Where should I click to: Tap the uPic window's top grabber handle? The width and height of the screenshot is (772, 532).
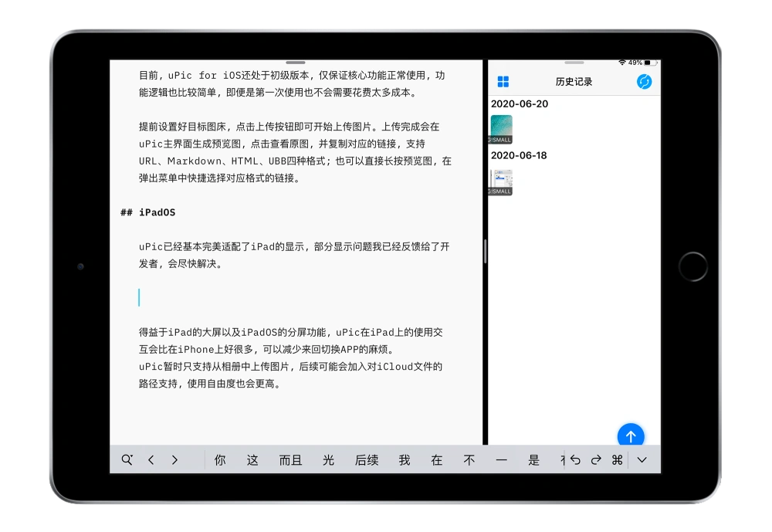pos(574,63)
